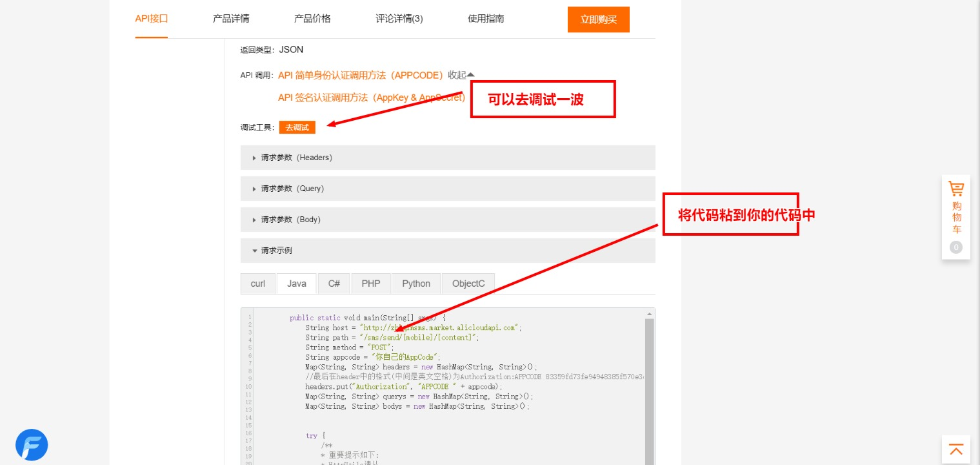Expand 请求参数 (Headers) section
The height and width of the screenshot is (465, 980).
pyautogui.click(x=448, y=158)
